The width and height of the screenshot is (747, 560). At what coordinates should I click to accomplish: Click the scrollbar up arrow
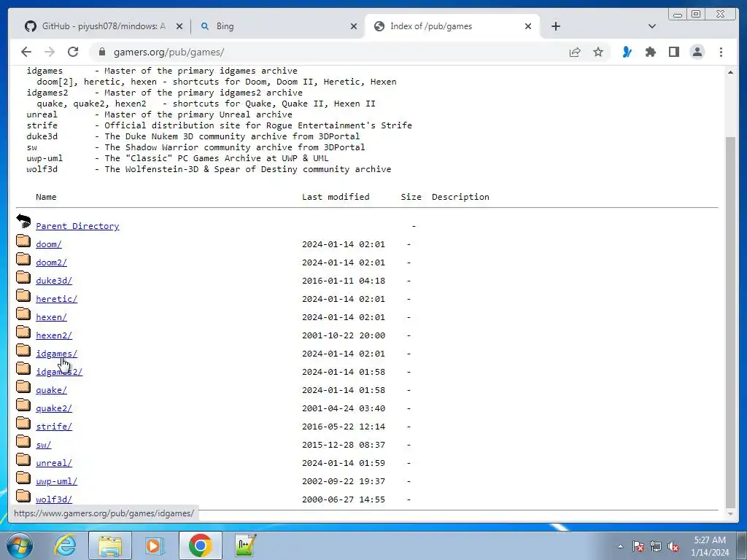pyautogui.click(x=730, y=72)
